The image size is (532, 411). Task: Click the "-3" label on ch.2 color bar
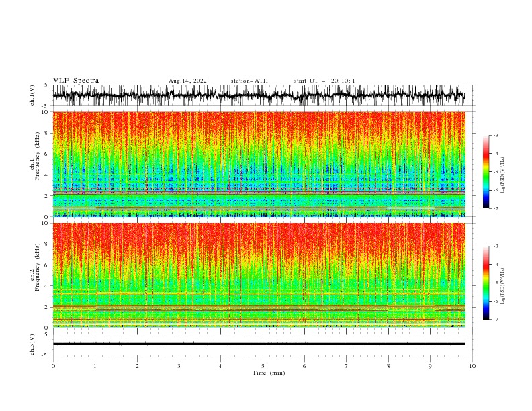[x=495, y=246]
